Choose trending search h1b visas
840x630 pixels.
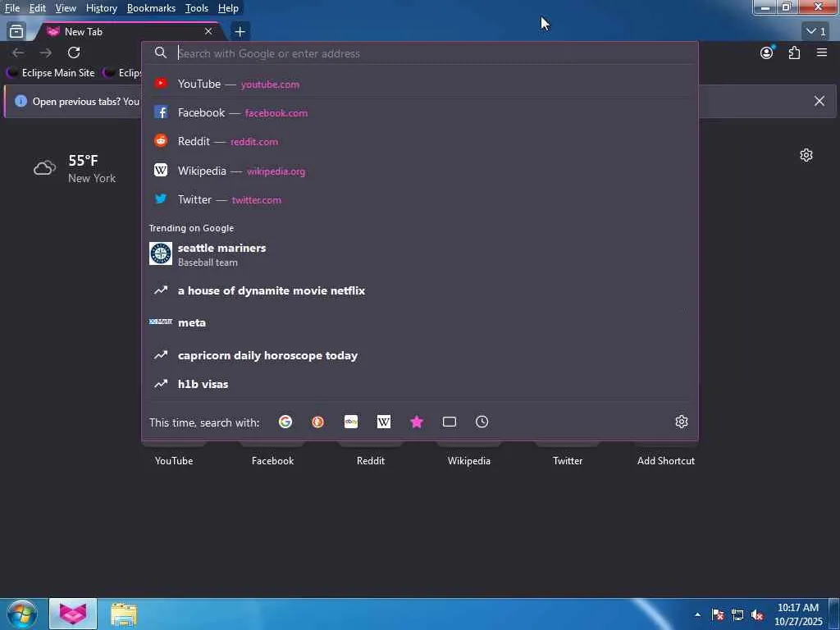[x=420, y=384]
